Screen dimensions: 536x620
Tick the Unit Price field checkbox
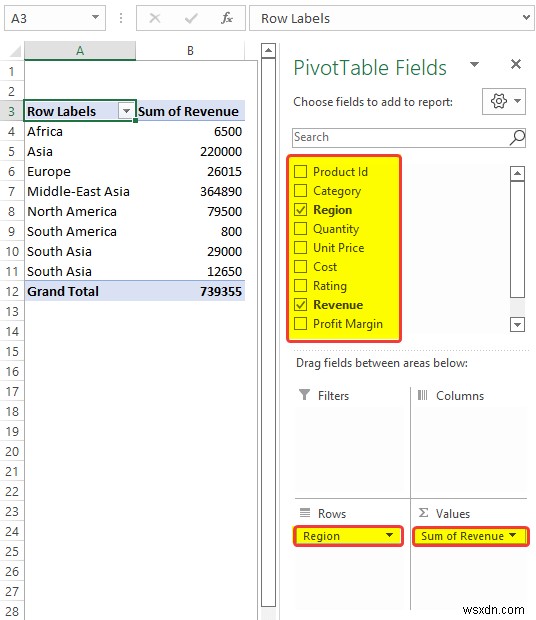300,248
